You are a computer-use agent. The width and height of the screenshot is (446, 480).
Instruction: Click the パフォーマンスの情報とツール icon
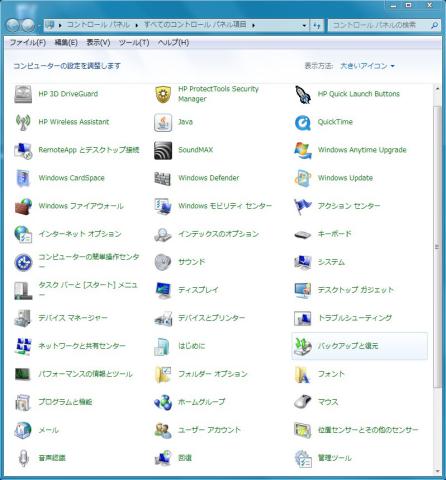(x=23, y=374)
